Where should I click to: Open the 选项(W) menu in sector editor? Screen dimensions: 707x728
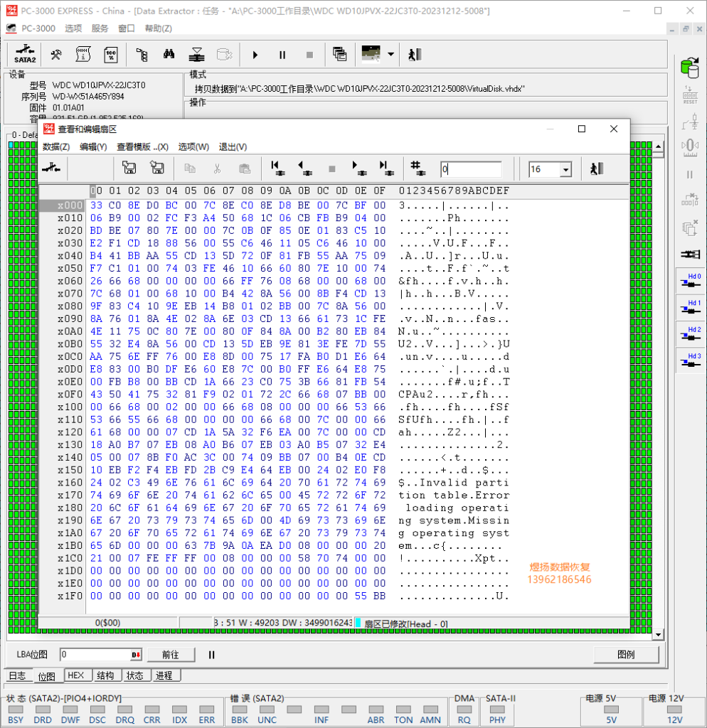coord(193,146)
